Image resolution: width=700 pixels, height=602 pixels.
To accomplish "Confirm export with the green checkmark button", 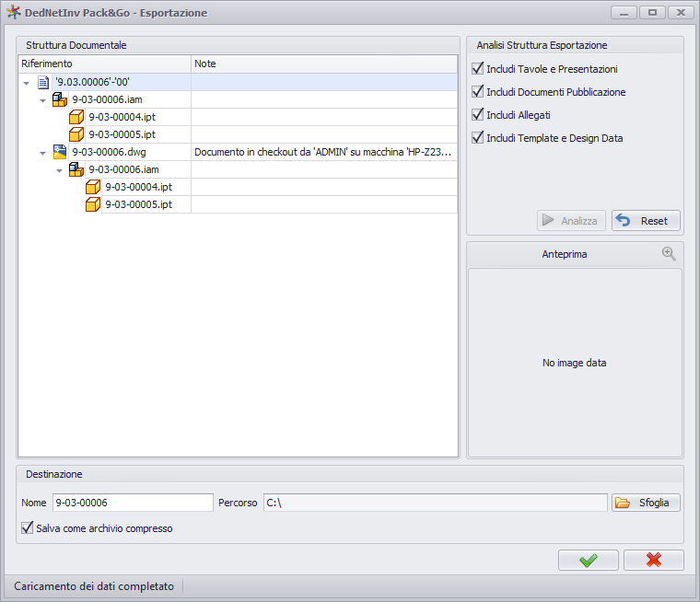I will [588, 560].
